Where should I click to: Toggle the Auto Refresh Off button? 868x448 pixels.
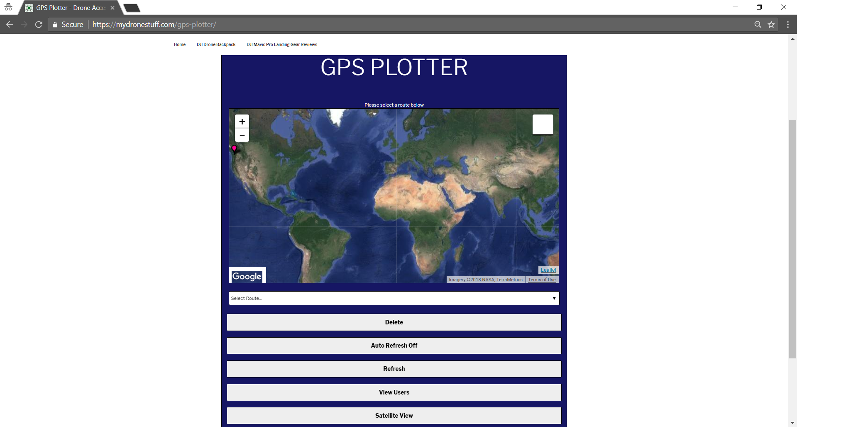coord(394,346)
